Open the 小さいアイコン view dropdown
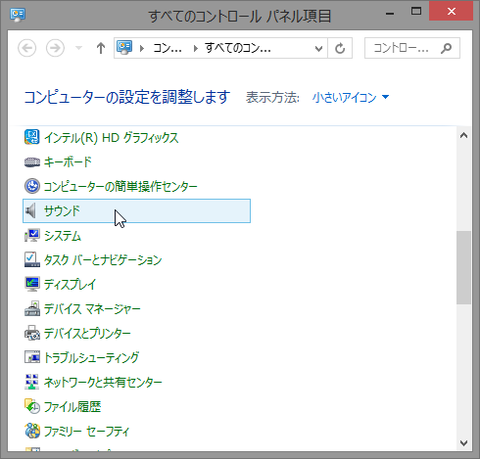Image resolution: width=480 pixels, height=459 pixels. [351, 97]
